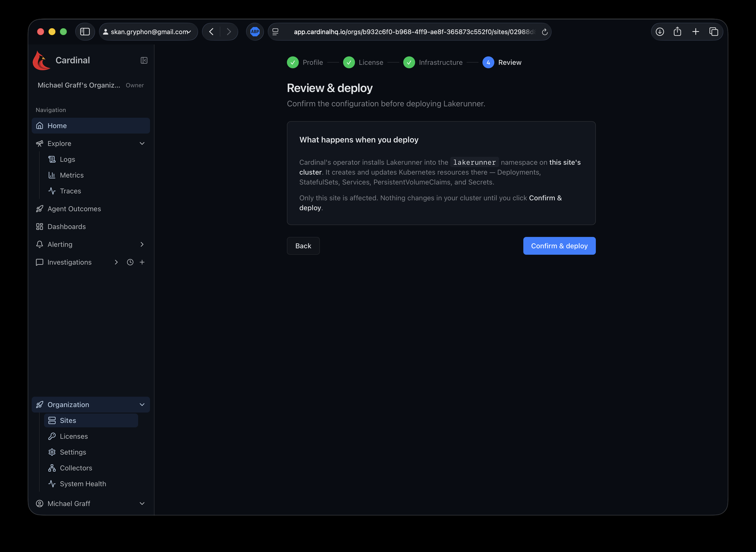The height and width of the screenshot is (552, 756).
Task: Open Dashboards page
Action: point(91,227)
